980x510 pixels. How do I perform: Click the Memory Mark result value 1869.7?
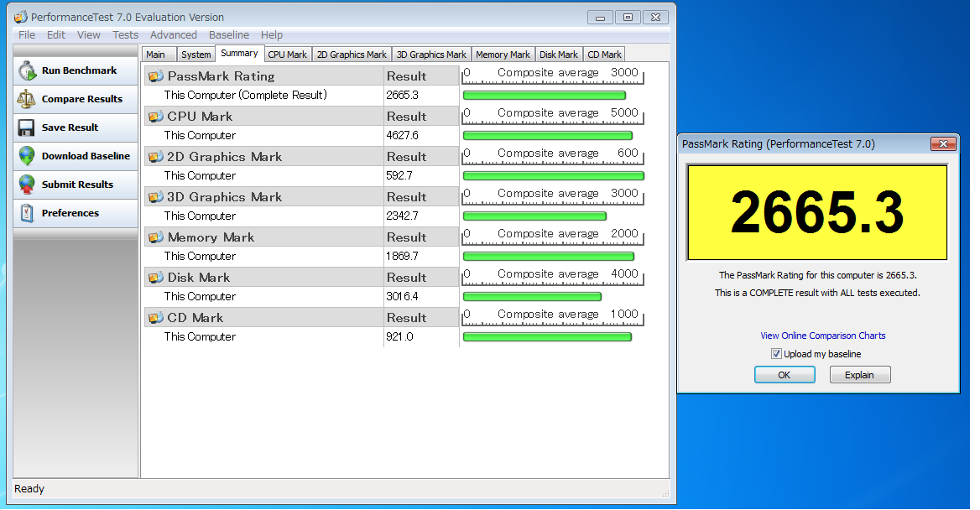pyautogui.click(x=402, y=256)
